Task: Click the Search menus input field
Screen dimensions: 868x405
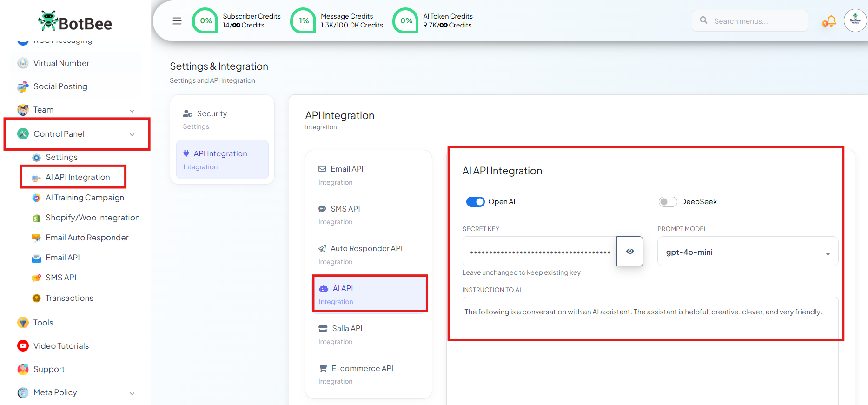Action: (749, 21)
